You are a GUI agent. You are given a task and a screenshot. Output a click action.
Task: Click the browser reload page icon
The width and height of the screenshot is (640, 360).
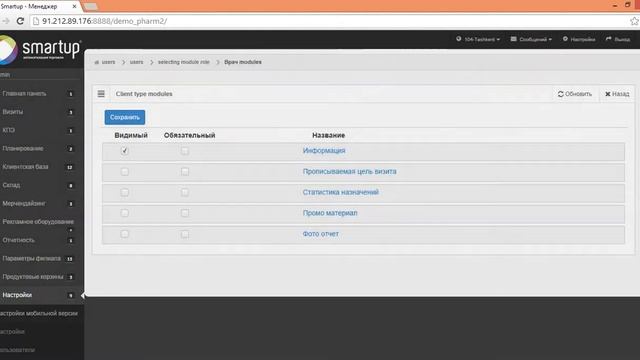tap(20, 21)
